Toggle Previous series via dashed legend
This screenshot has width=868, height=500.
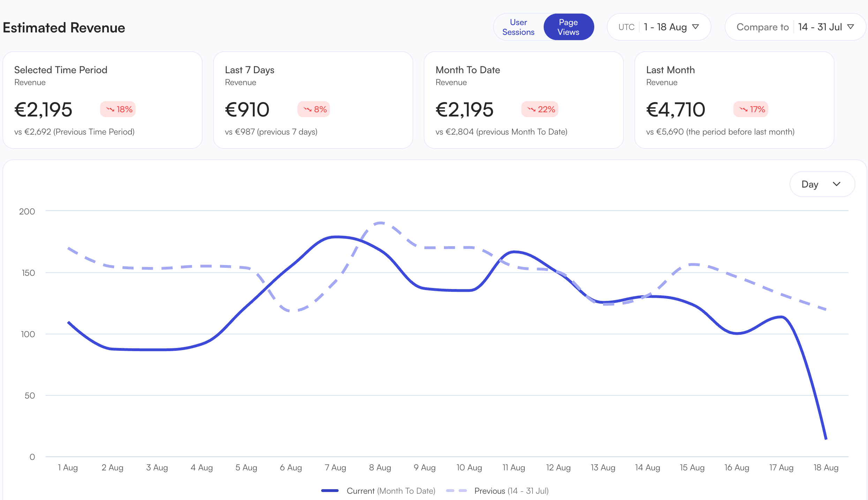(456, 491)
